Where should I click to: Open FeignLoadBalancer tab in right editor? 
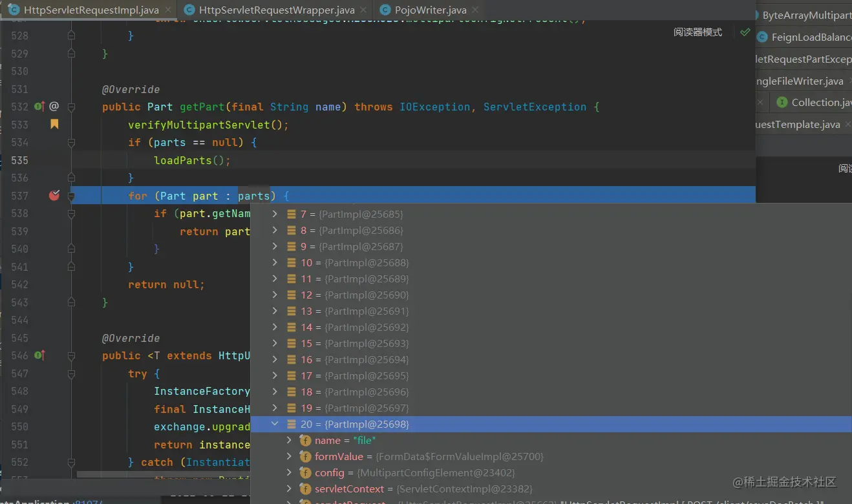pos(804,37)
